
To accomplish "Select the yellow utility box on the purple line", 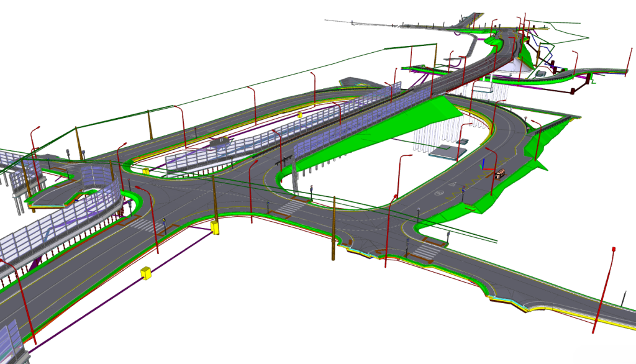I will tap(147, 273).
